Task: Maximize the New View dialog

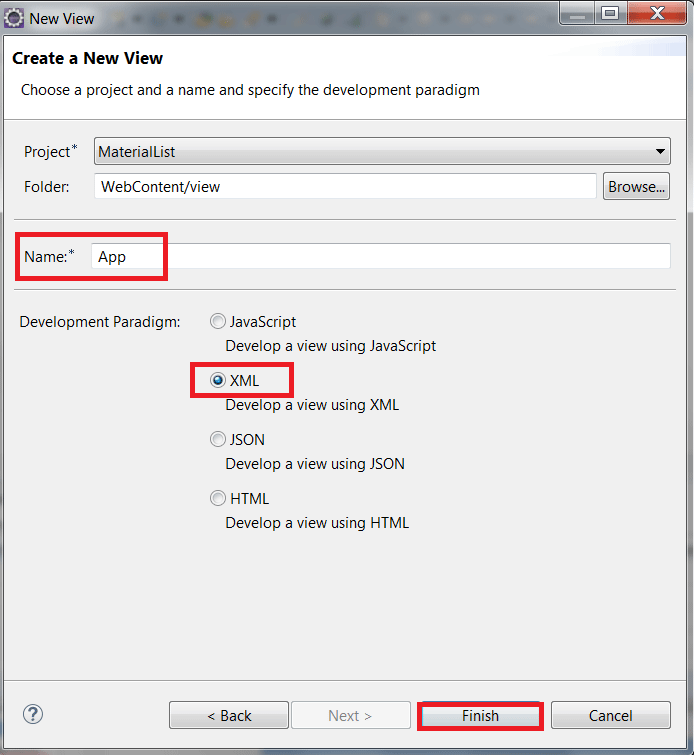Action: [610, 13]
